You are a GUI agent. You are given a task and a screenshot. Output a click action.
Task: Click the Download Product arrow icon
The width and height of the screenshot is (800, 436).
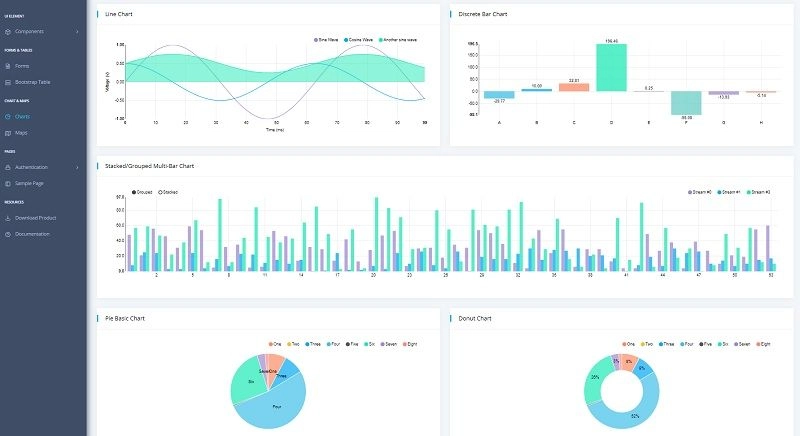[8, 218]
